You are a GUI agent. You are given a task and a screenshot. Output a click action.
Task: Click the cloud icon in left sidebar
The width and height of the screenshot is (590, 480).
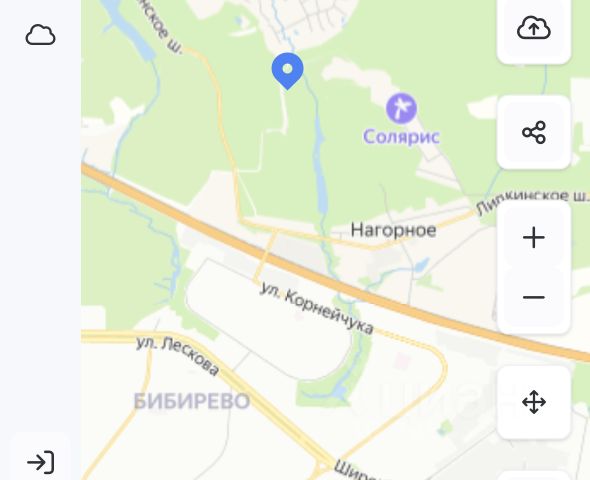(x=40, y=35)
